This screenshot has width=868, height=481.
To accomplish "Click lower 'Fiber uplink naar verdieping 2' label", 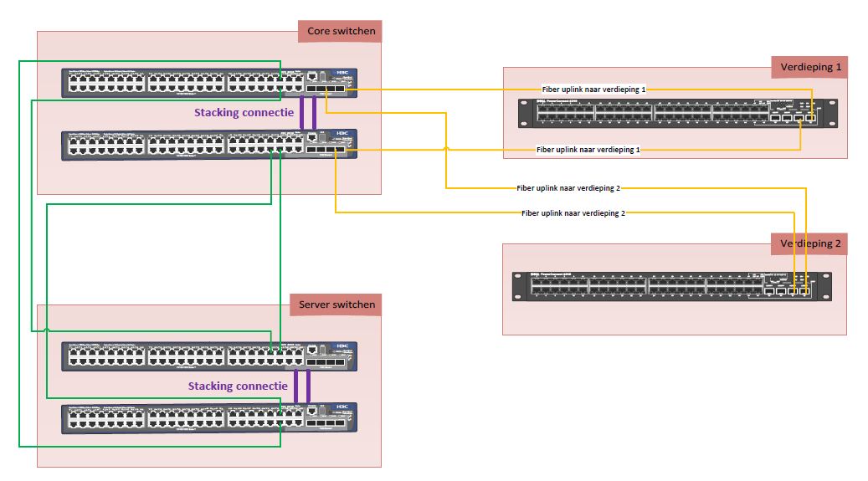I will 573,213.
